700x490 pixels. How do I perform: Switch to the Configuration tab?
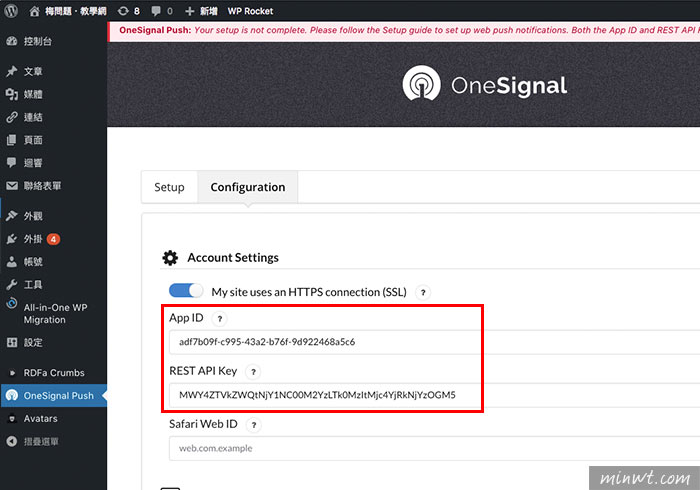click(x=248, y=187)
